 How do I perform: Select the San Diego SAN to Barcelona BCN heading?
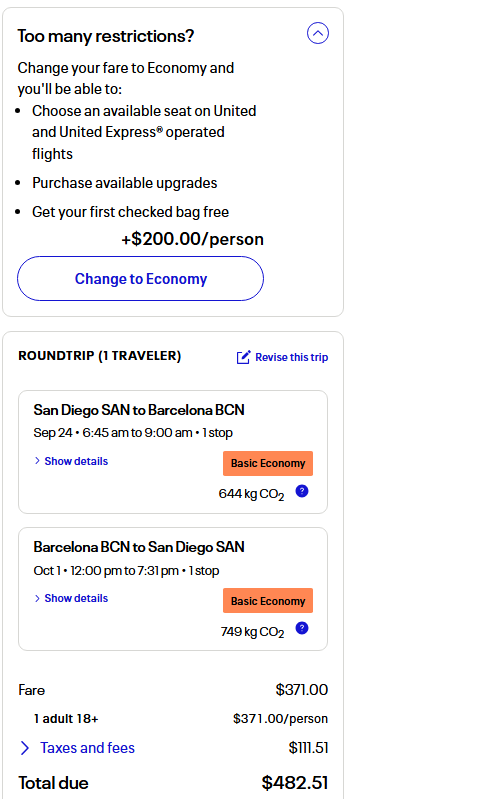tap(139, 410)
